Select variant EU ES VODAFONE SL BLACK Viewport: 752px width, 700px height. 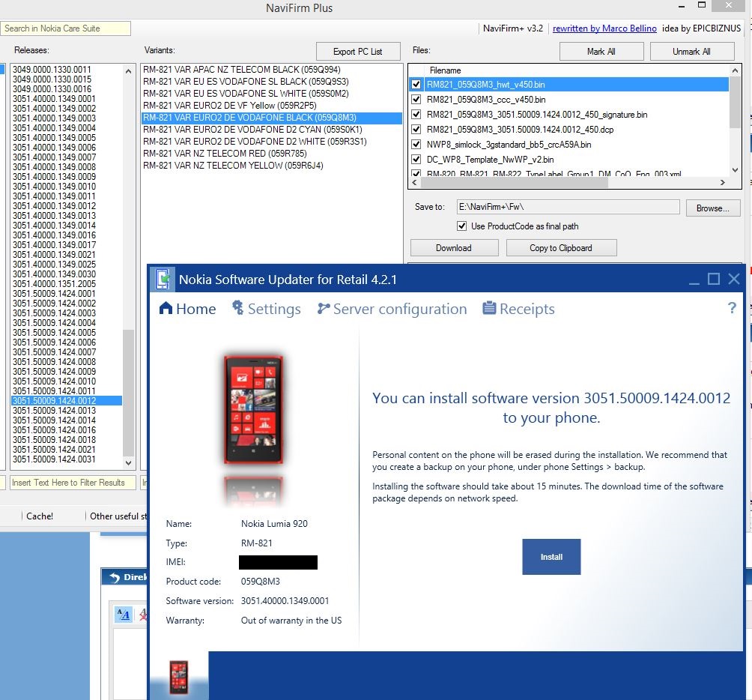(x=272, y=82)
